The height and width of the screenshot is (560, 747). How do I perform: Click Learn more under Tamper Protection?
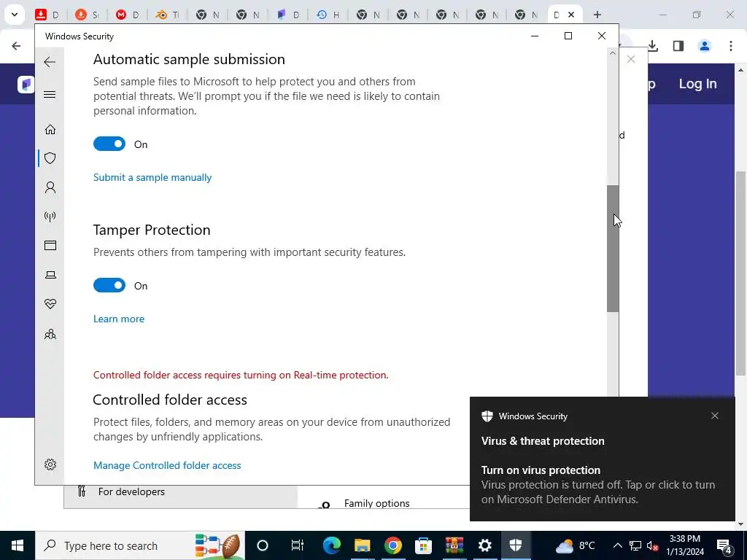(x=119, y=319)
